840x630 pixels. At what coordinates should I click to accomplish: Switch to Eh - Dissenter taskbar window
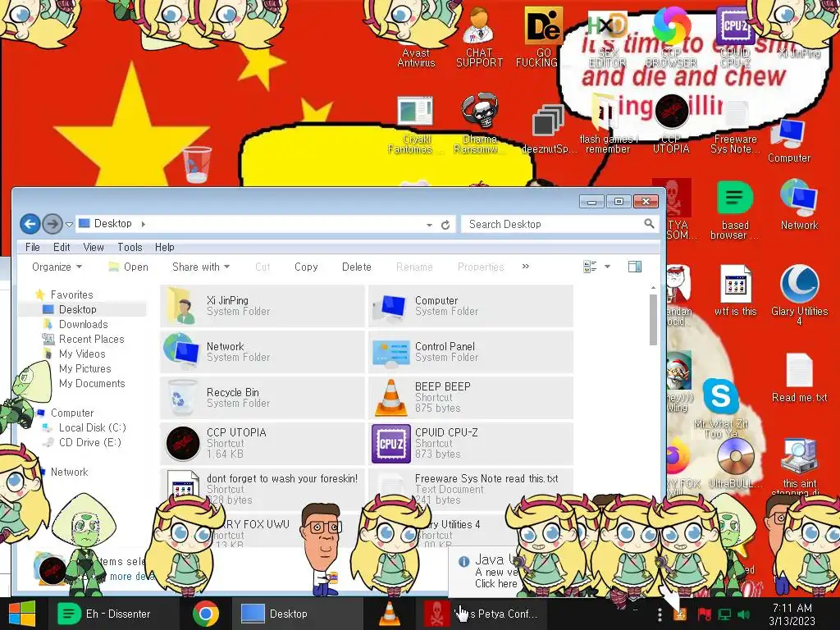113,614
